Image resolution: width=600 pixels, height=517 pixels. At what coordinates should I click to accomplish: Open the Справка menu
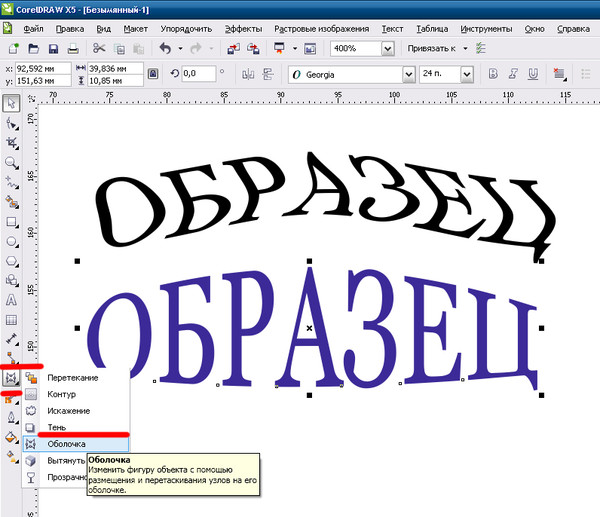click(x=573, y=29)
